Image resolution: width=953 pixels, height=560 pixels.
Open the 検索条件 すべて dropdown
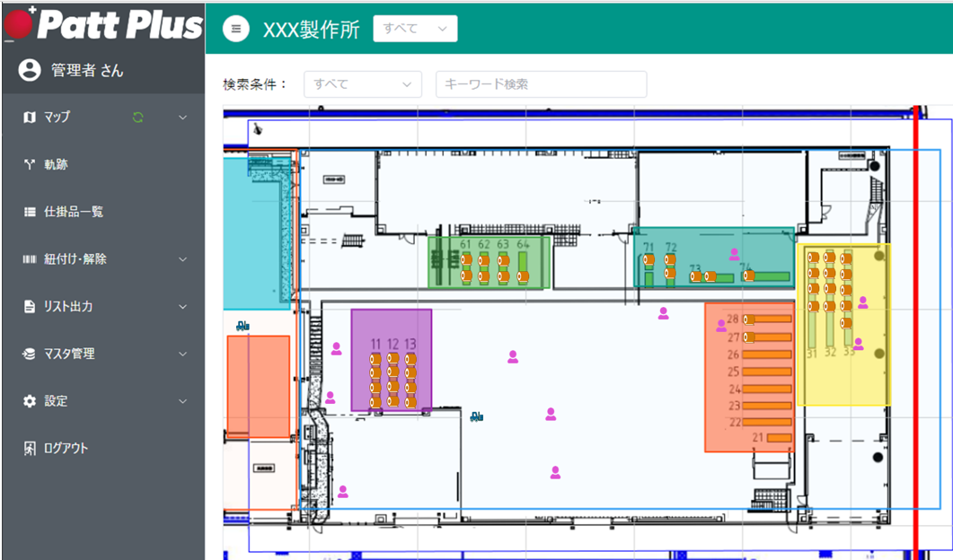point(363,83)
